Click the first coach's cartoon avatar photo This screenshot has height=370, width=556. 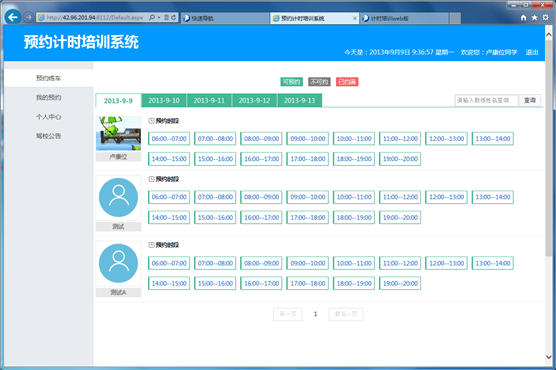[118, 133]
